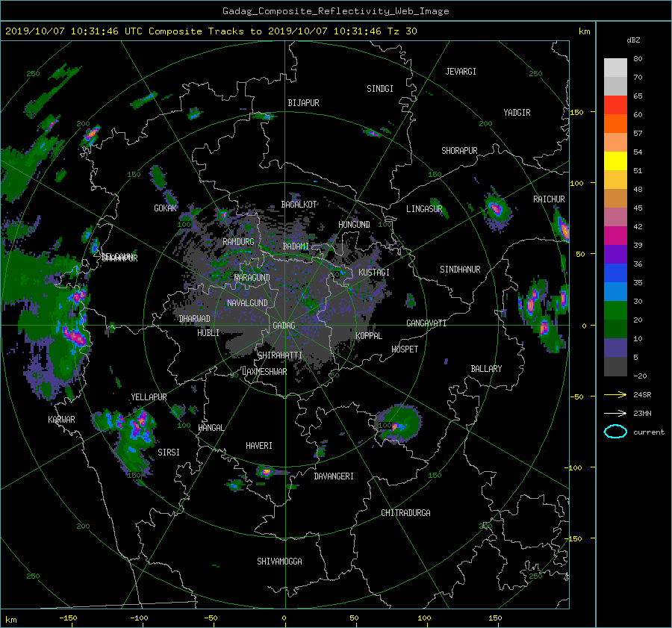The width and height of the screenshot is (672, 628).
Task: Click the CHITRADURGA city label
Action: point(405,513)
